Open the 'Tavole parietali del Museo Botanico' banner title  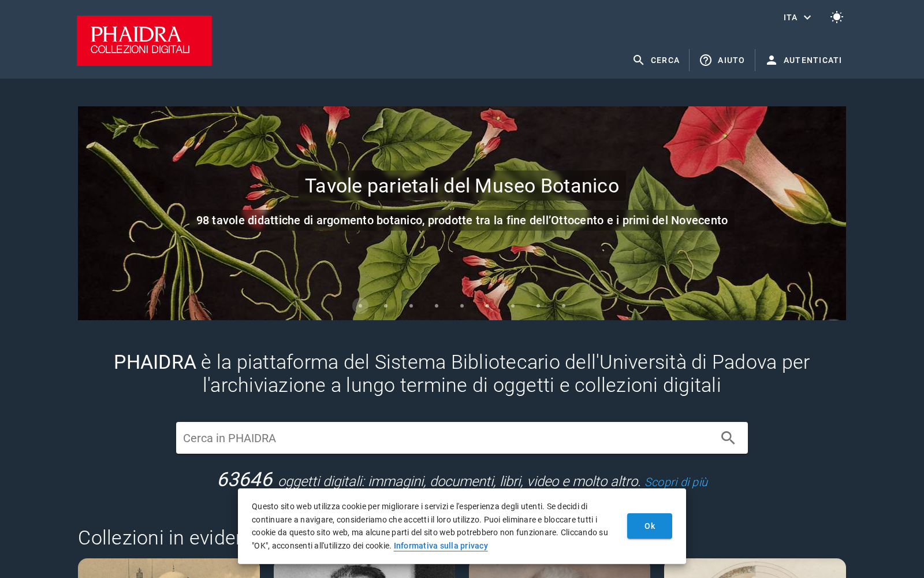(x=462, y=186)
